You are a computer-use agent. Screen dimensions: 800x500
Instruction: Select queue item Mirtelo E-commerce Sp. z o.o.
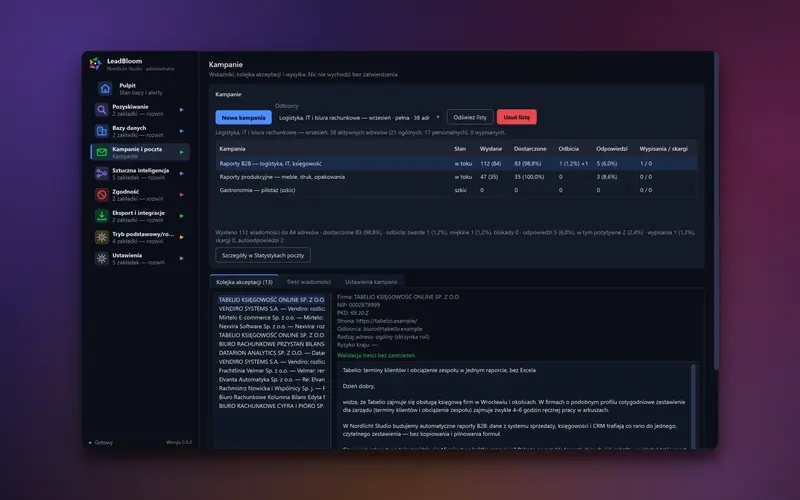271,317
